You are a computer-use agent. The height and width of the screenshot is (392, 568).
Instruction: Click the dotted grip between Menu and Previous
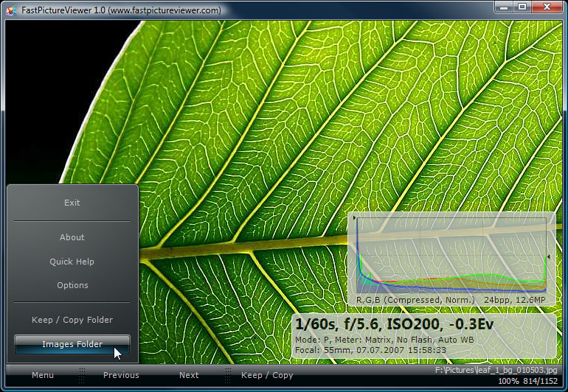[82, 375]
